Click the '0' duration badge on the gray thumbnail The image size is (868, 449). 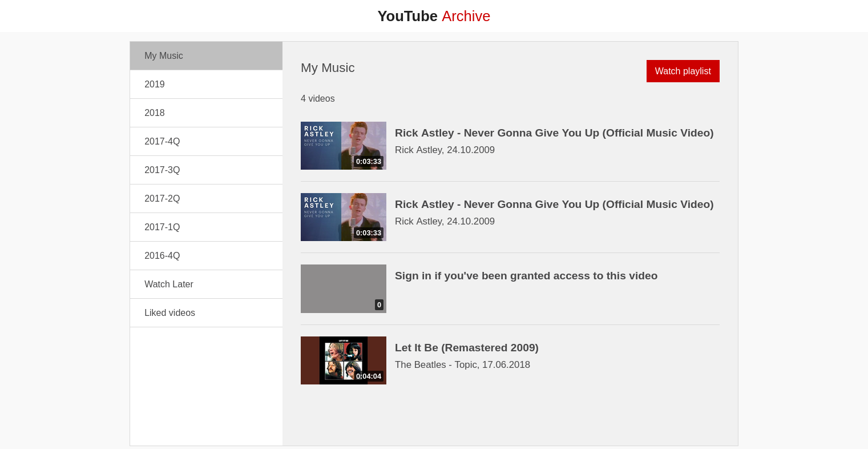pos(379,304)
